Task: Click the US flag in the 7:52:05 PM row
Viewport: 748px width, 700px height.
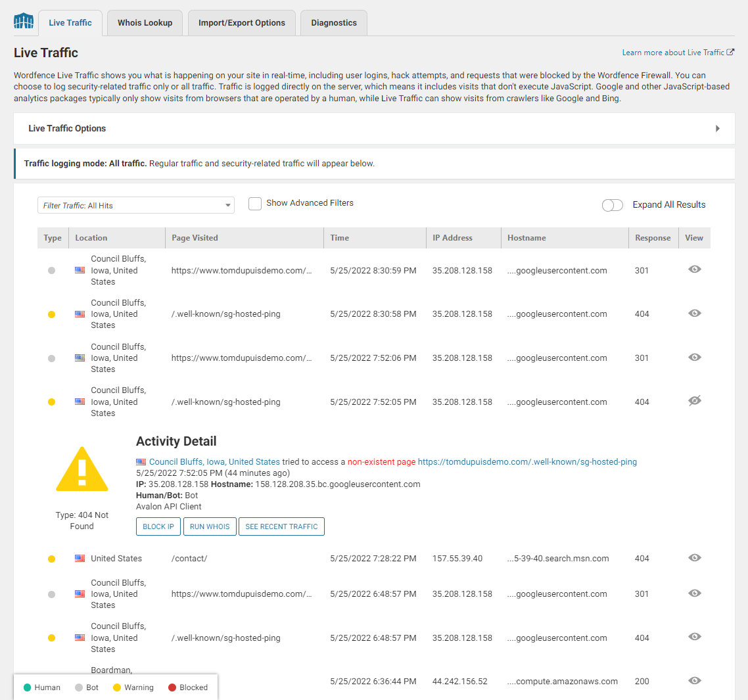Action: (80, 402)
